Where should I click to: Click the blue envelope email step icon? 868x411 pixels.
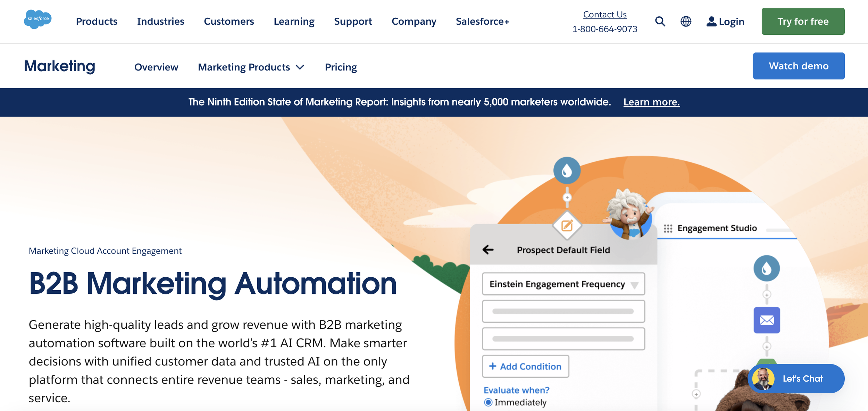point(767,320)
